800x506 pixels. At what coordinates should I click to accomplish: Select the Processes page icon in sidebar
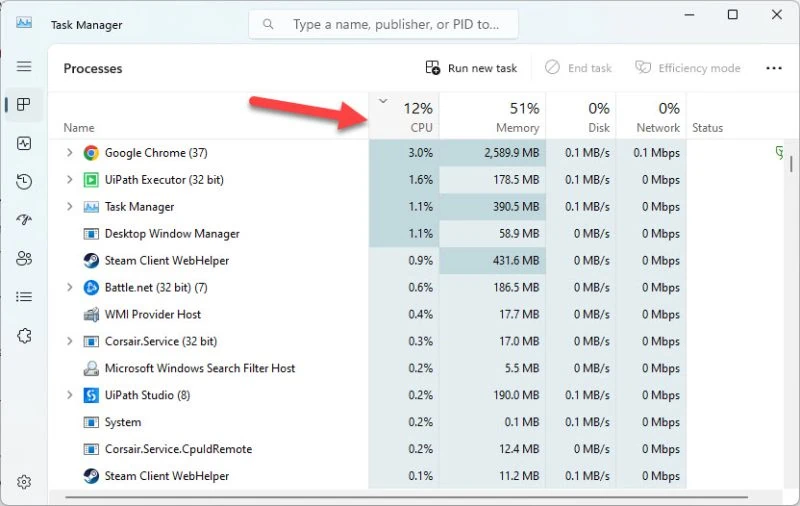pos(24,105)
